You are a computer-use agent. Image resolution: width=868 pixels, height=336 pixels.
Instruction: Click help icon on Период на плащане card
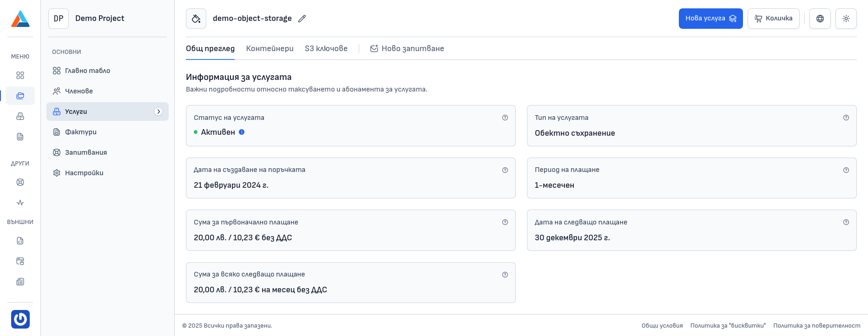[x=846, y=170]
